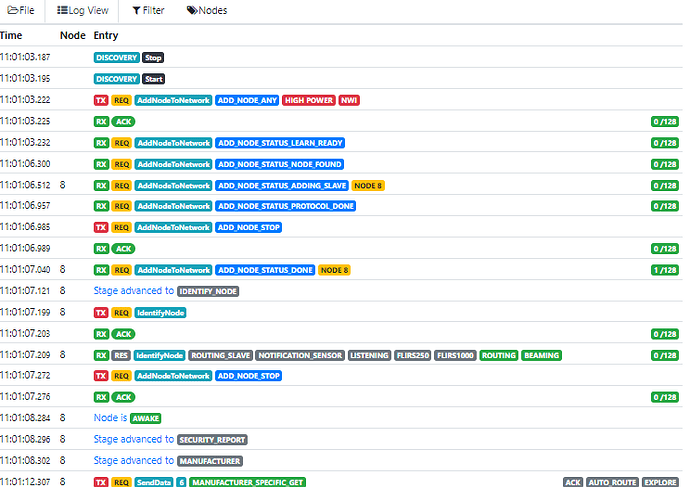This screenshot has width=690, height=487.
Task: Click the Node column header
Action: tap(73, 36)
